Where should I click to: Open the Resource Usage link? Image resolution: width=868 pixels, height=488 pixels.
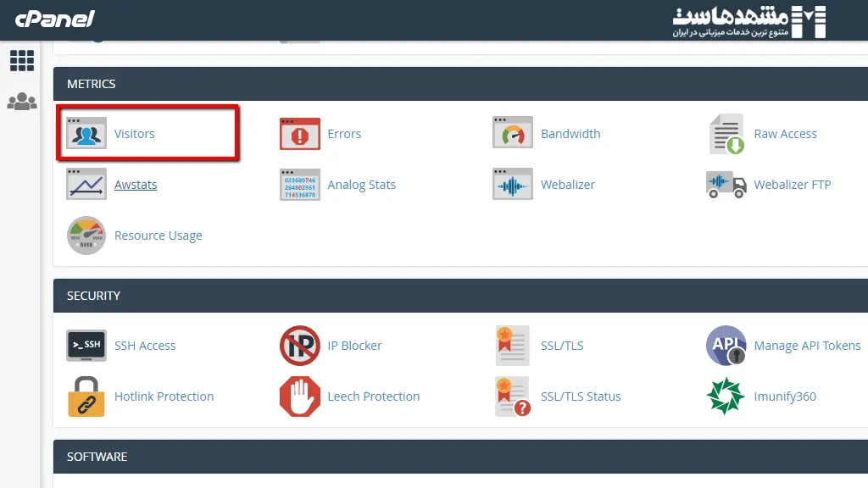click(x=158, y=236)
